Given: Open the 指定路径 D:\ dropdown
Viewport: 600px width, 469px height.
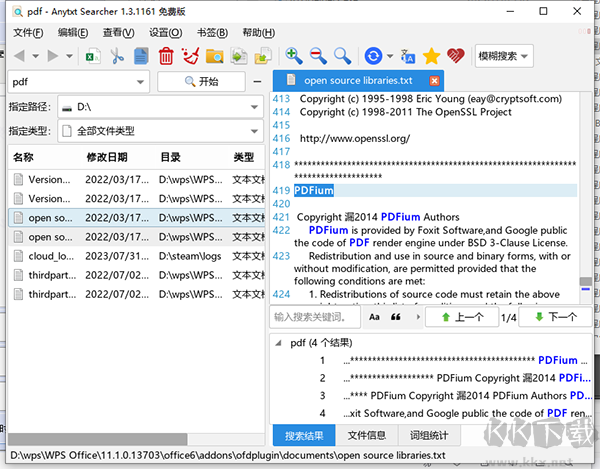Looking at the screenshot, I should [160, 107].
